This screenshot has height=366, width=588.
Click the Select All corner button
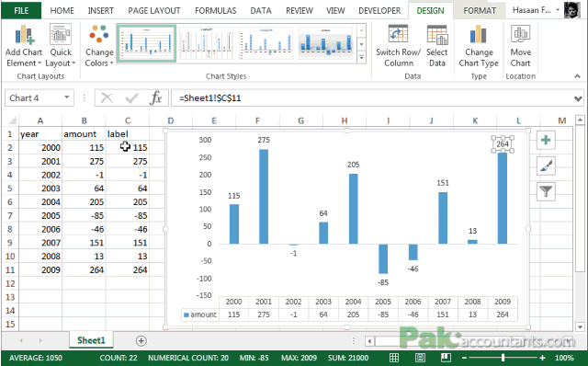tap(11, 120)
